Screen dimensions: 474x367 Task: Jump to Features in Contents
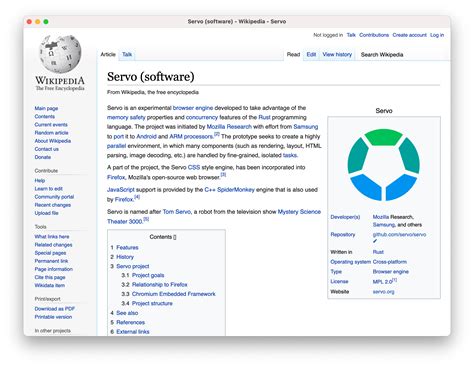click(x=127, y=247)
